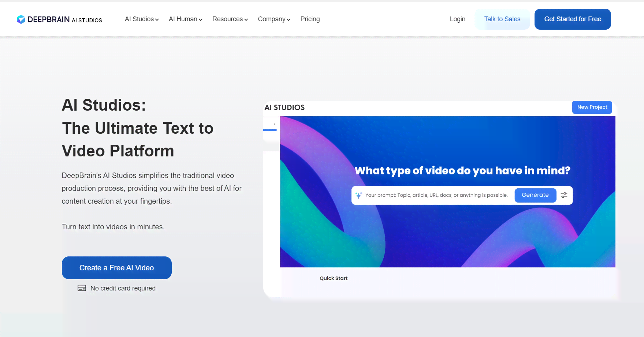Open the Login link
The height and width of the screenshot is (337, 644).
[457, 19]
